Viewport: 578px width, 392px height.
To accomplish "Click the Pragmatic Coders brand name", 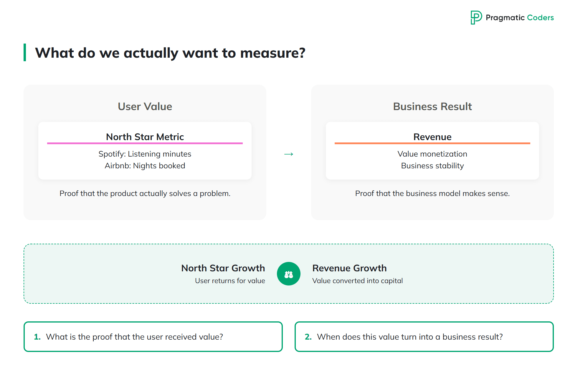I will point(520,18).
